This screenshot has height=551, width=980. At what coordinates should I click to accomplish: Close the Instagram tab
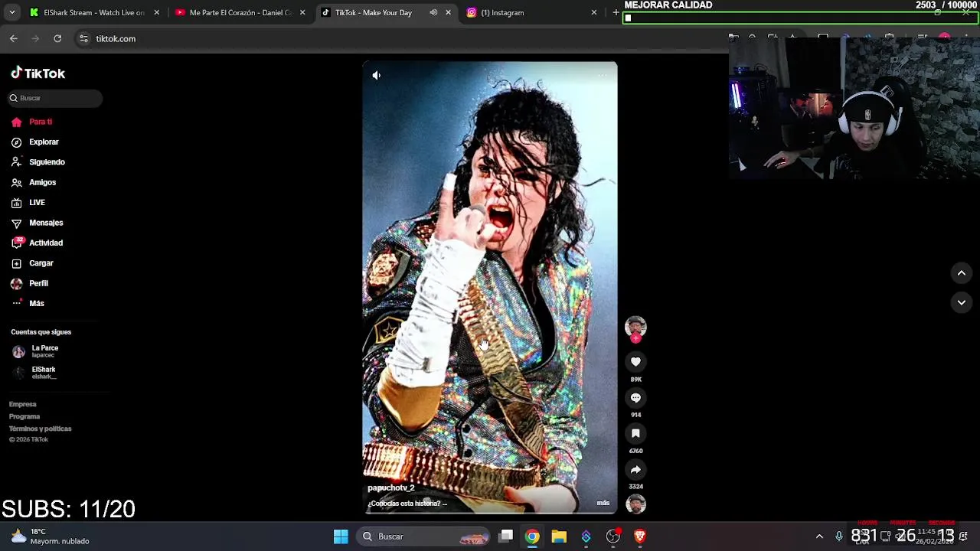click(593, 12)
